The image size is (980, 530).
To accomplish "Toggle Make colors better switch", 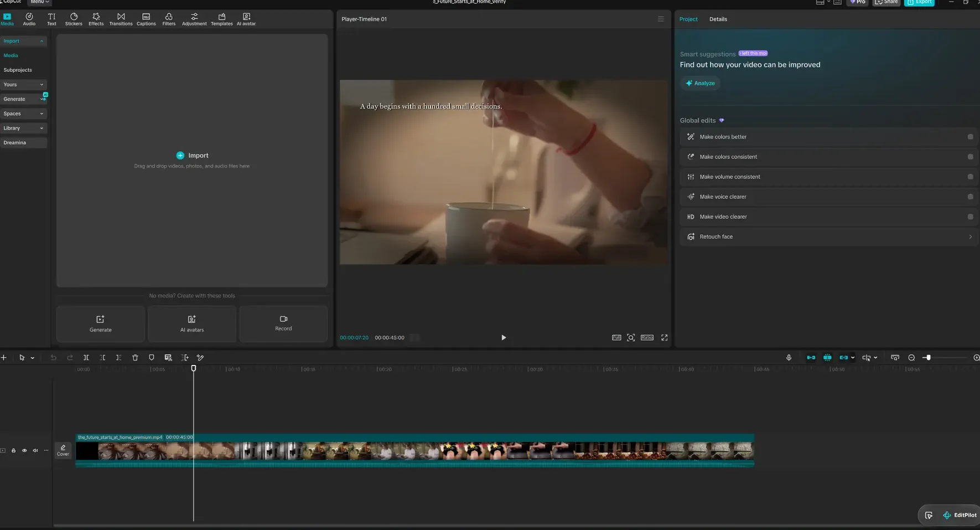I will (x=970, y=137).
